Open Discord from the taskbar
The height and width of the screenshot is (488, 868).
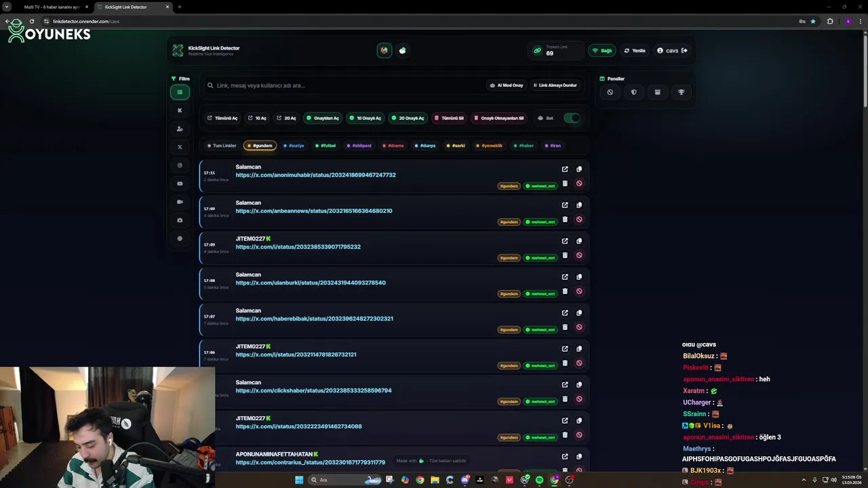click(x=465, y=480)
